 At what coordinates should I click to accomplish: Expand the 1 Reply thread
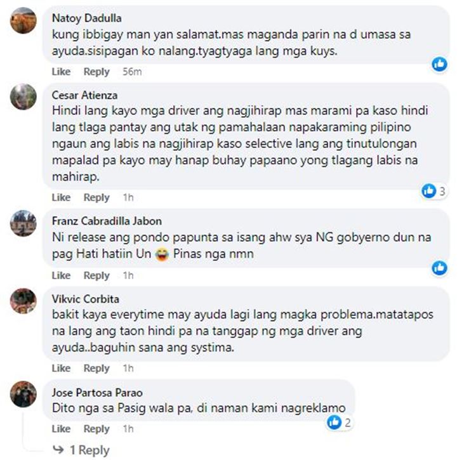81,450
